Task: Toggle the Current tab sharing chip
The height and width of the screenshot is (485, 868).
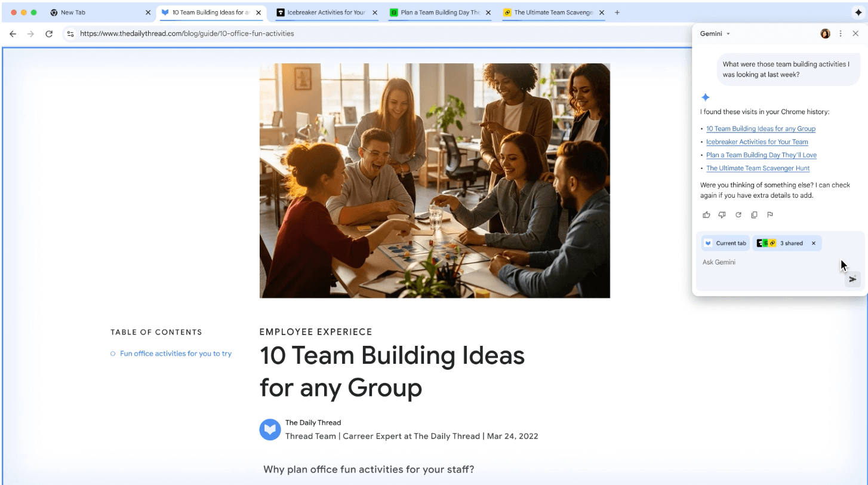Action: pos(725,243)
